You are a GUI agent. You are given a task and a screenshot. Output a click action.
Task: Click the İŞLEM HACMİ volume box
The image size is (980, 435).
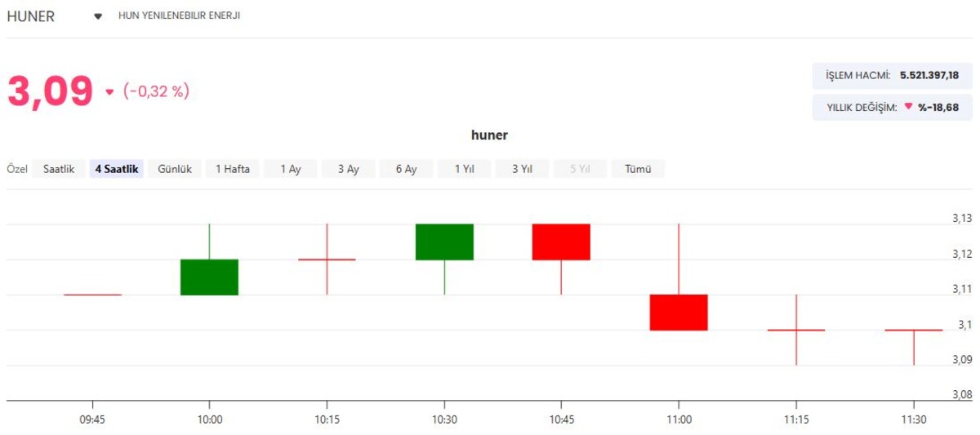click(893, 75)
